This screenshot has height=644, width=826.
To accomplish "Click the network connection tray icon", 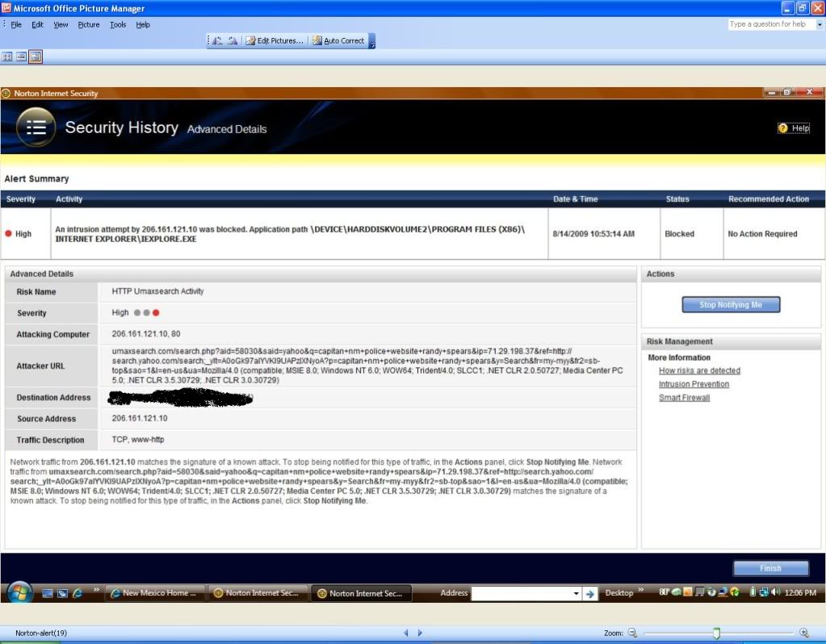I will 763,592.
